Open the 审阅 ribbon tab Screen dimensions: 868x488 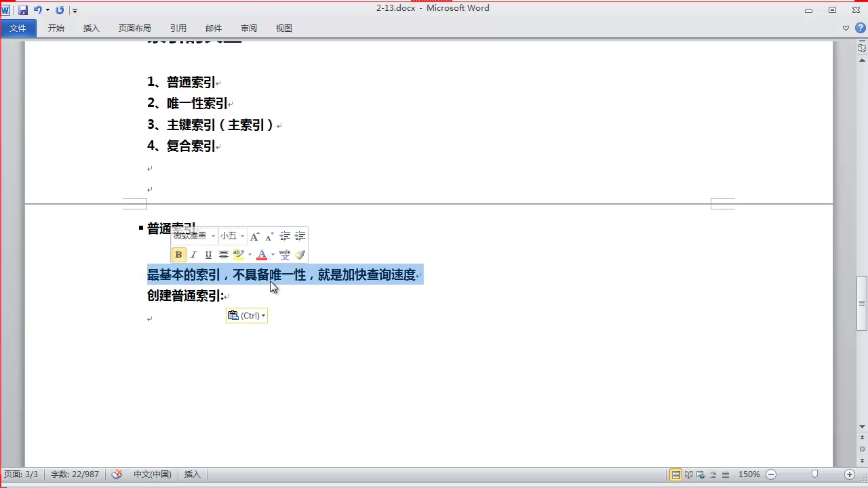249,28
